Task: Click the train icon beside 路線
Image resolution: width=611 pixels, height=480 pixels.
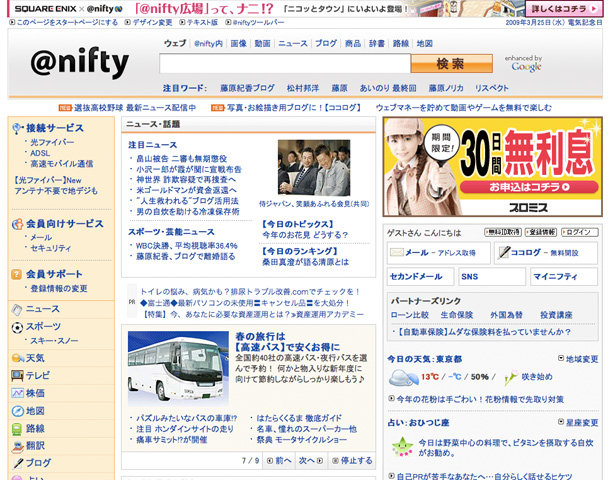Action: (x=17, y=429)
